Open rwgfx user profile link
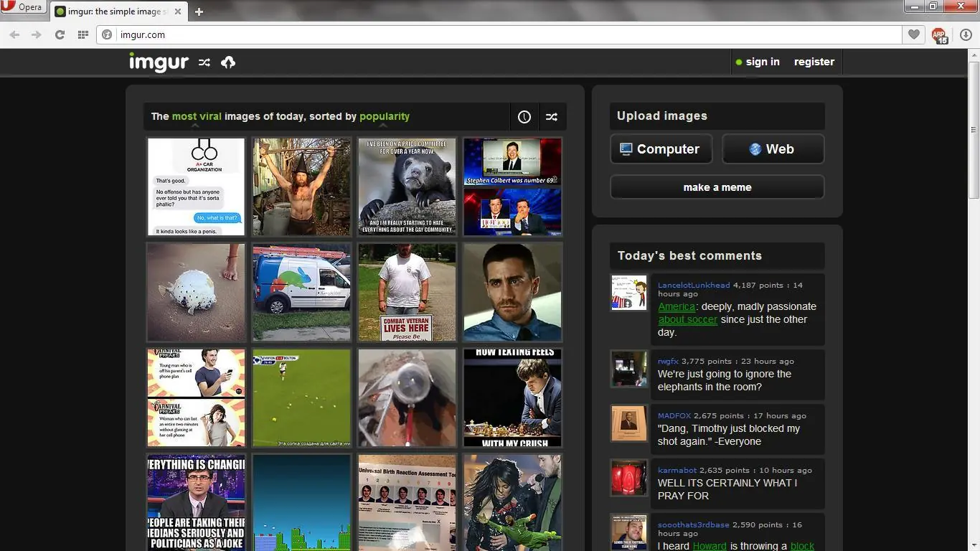The image size is (980, 551). 668,362
